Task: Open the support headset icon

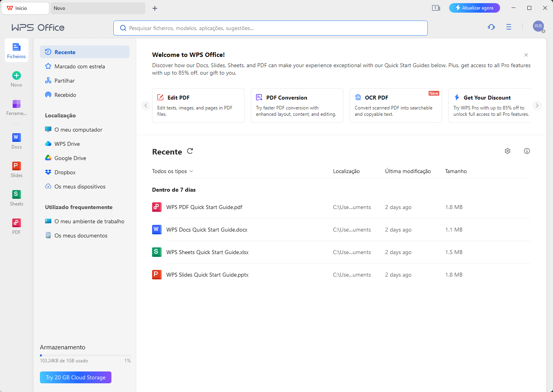Action: click(491, 27)
